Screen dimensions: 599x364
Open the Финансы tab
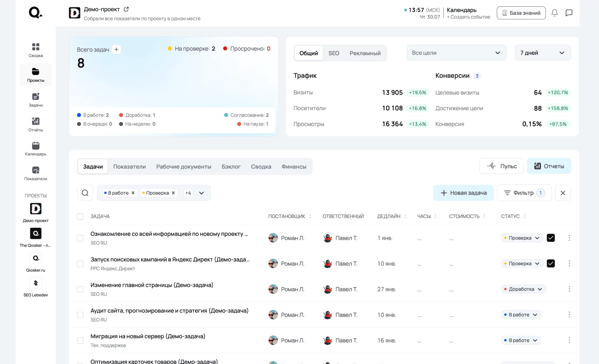pyautogui.click(x=294, y=167)
